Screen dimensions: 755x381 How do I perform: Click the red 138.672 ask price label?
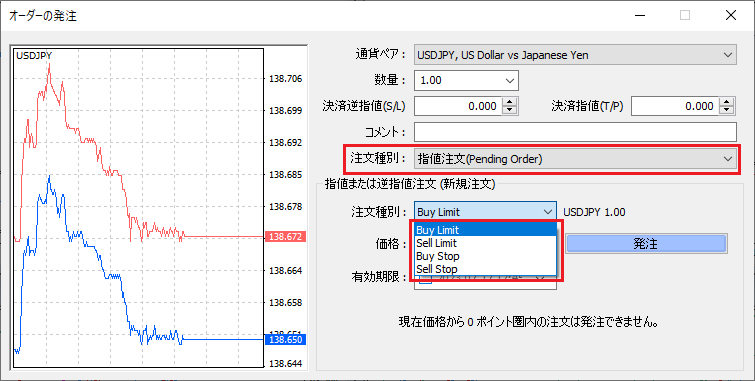pos(286,236)
